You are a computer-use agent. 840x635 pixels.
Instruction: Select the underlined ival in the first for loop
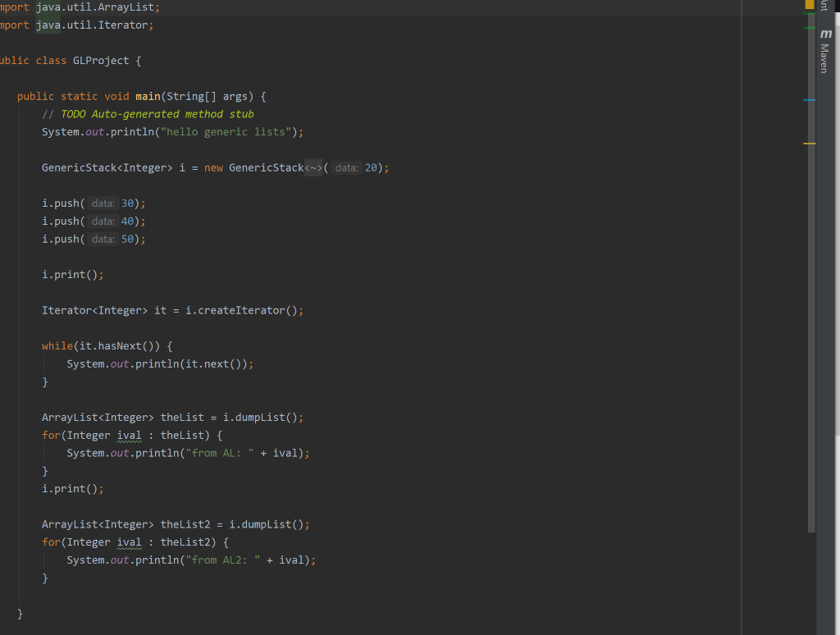click(129, 435)
